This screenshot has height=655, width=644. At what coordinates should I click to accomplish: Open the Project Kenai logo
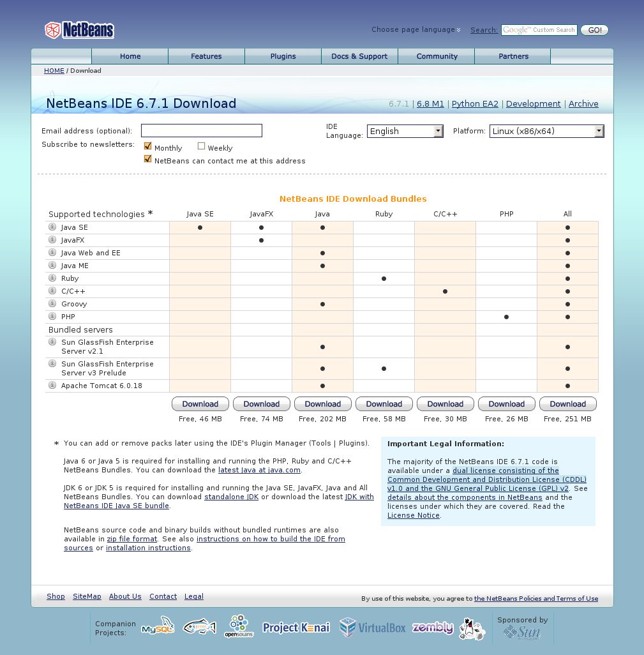(296, 628)
